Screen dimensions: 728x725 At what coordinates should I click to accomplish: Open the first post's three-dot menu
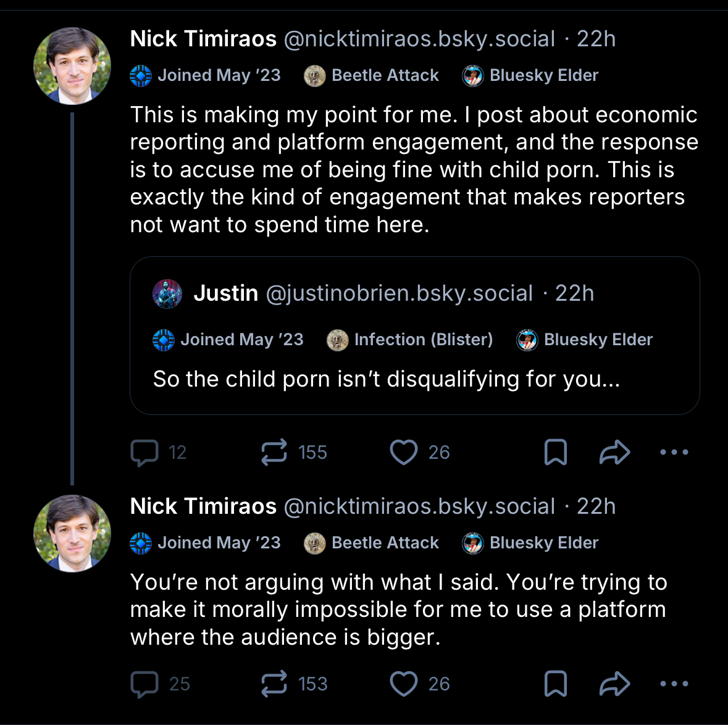(x=674, y=453)
